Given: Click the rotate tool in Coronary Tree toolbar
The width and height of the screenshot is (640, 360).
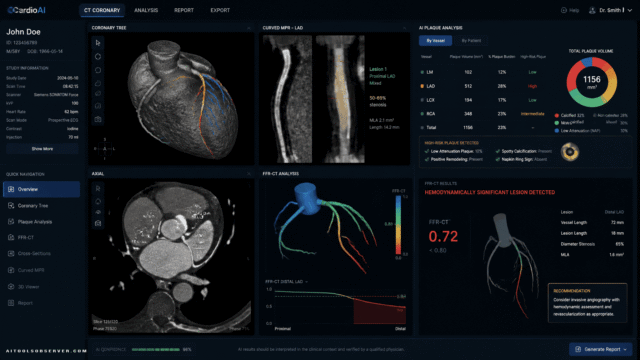Looking at the screenshot, I should (98, 70).
